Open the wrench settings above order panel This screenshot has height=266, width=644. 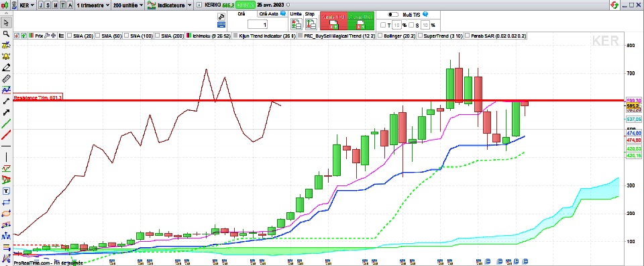pyautogui.click(x=221, y=16)
